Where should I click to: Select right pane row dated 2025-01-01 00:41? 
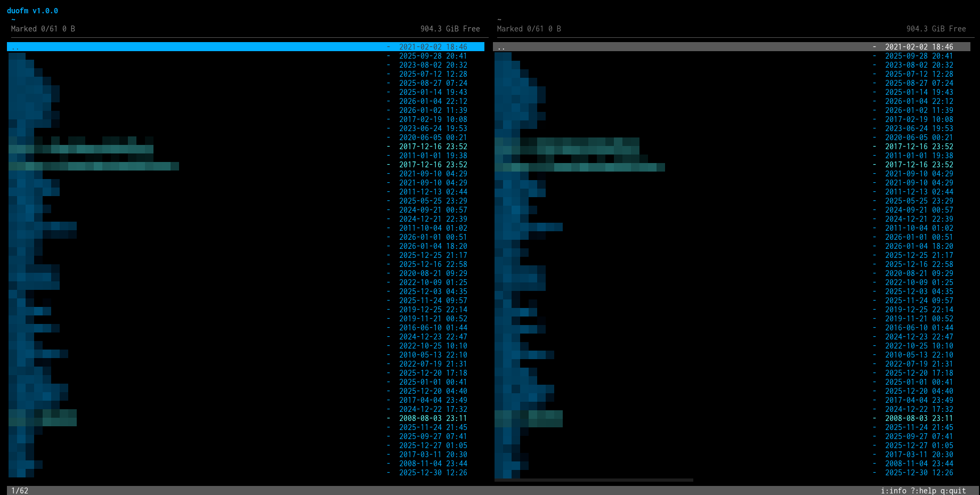(x=732, y=382)
